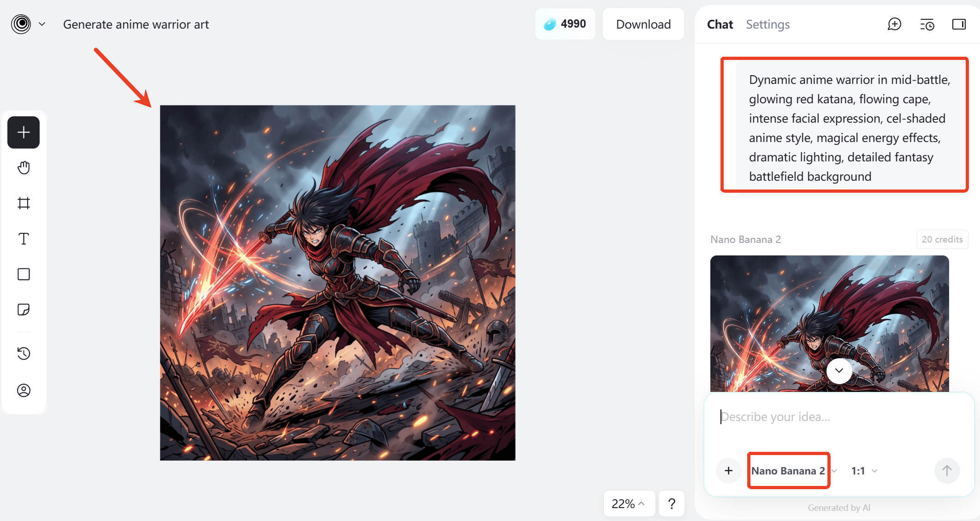Click the Download button
This screenshot has width=980, height=521.
(643, 24)
